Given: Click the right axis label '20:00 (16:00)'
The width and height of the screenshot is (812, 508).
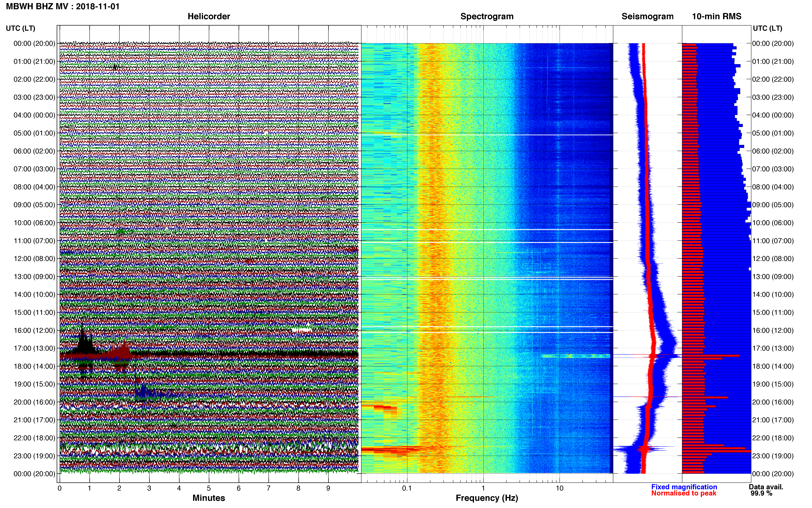Looking at the screenshot, I should click(x=773, y=402).
